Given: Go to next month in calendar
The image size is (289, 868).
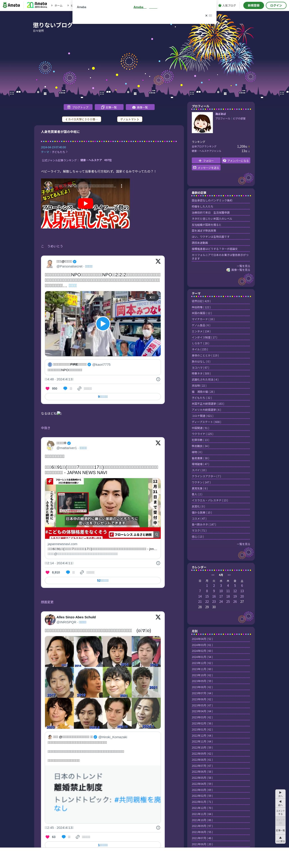Looking at the screenshot, I should (229, 575).
